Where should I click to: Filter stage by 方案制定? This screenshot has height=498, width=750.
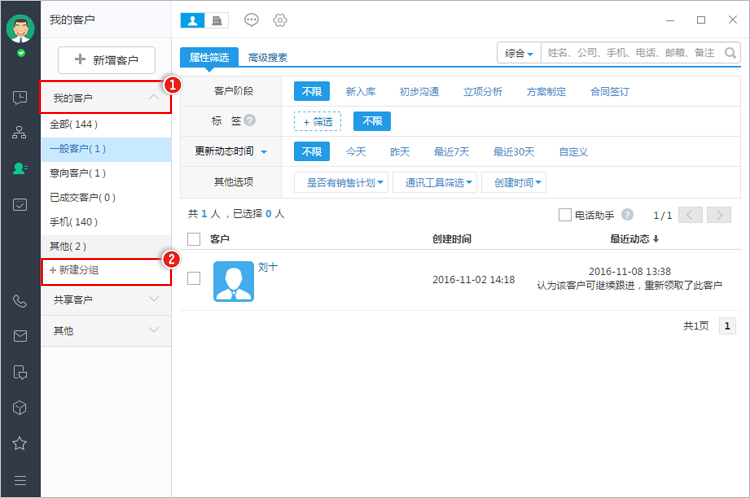(546, 91)
